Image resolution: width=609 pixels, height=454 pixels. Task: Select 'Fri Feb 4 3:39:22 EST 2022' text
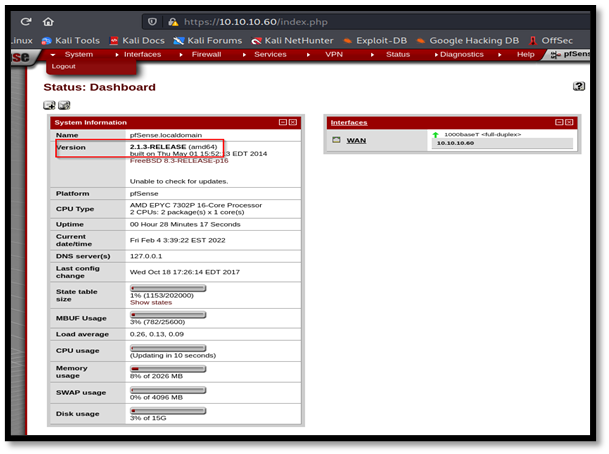click(177, 240)
